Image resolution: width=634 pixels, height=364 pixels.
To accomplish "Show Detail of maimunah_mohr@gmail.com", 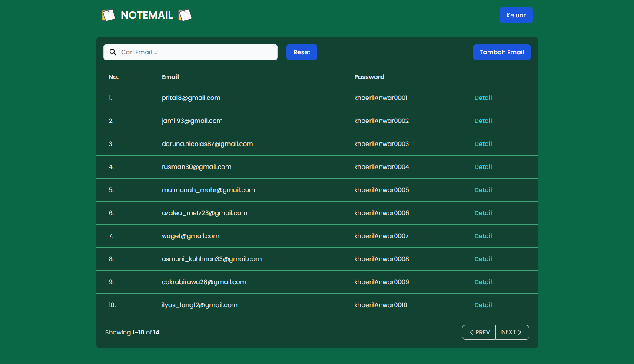I will click(483, 190).
